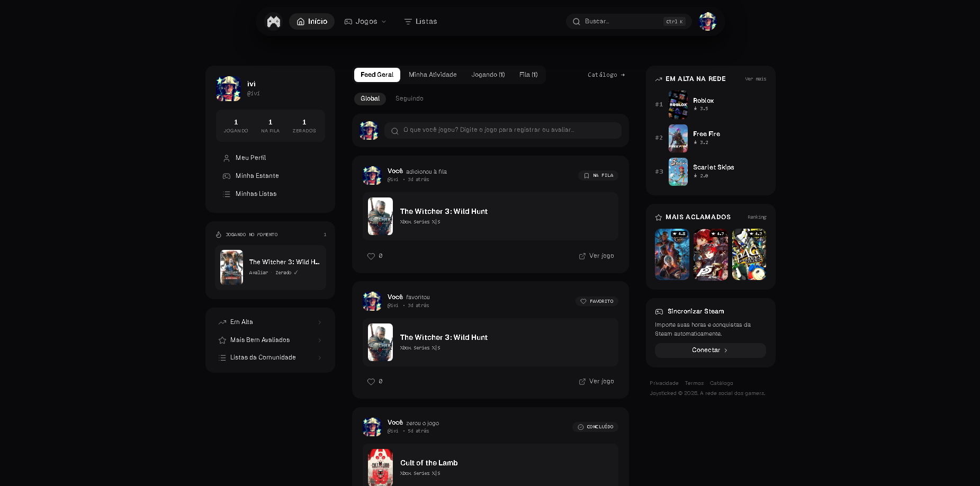980x486 pixels.
Task: Go to Início in navigation
Action: [x=312, y=22]
